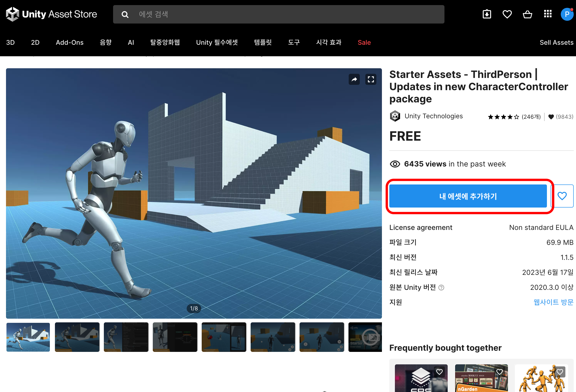Favorite the orange mannequin animation asset
Viewport: 576px width, 392px height.
click(560, 372)
